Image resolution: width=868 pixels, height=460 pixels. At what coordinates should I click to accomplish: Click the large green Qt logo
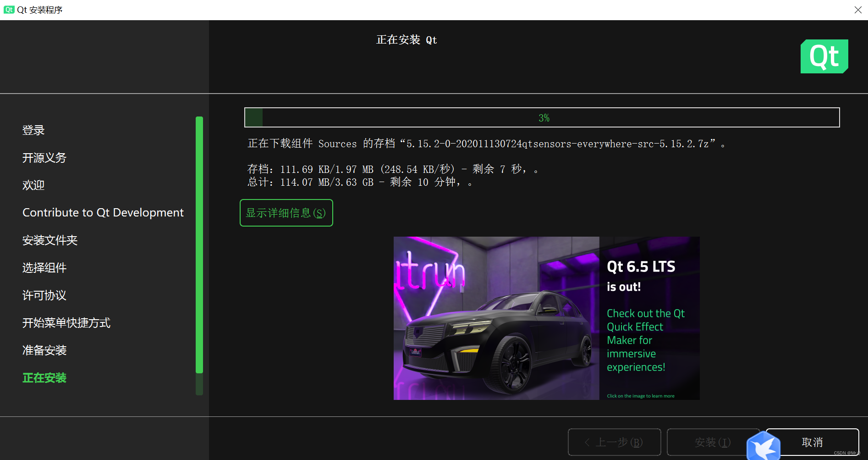pos(824,56)
